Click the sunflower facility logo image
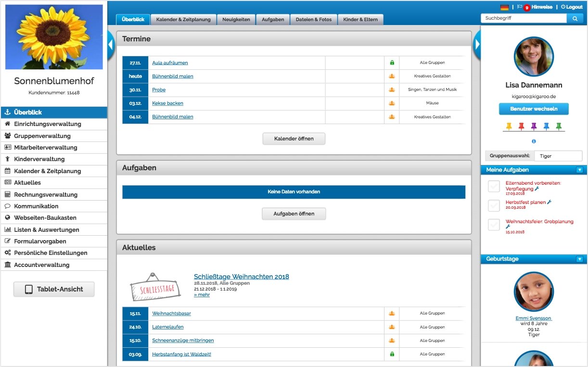 pyautogui.click(x=54, y=37)
